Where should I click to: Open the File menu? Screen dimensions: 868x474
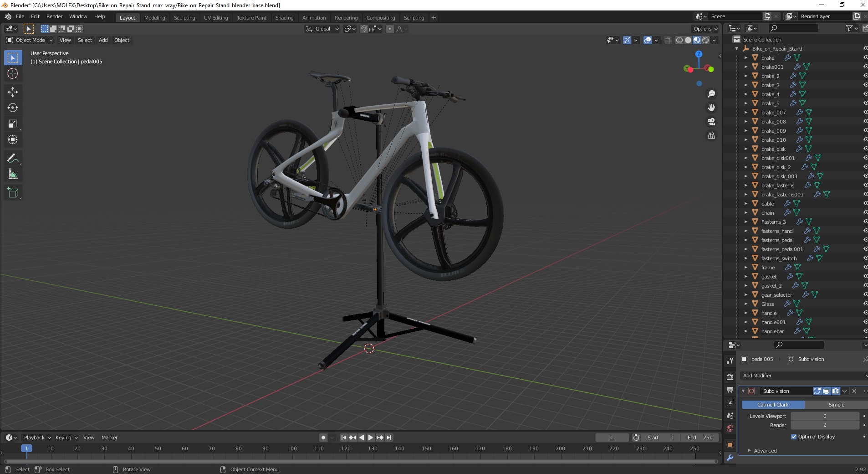click(x=20, y=16)
